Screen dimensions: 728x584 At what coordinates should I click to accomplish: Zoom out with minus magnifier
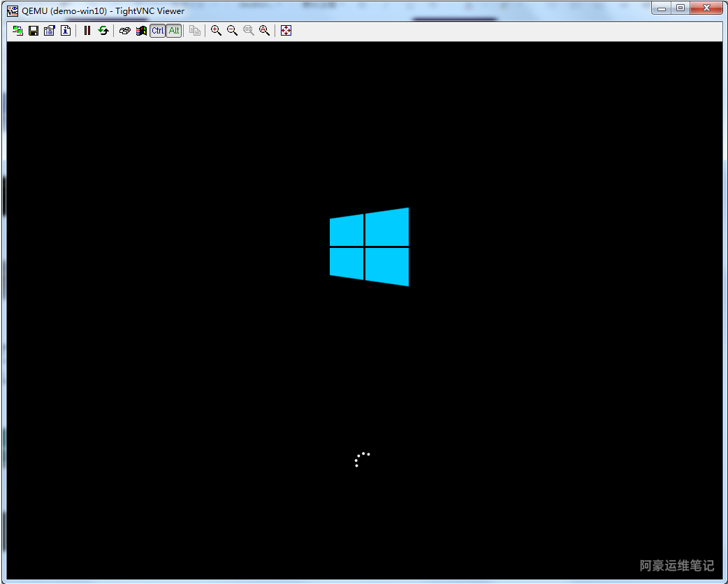[232, 31]
